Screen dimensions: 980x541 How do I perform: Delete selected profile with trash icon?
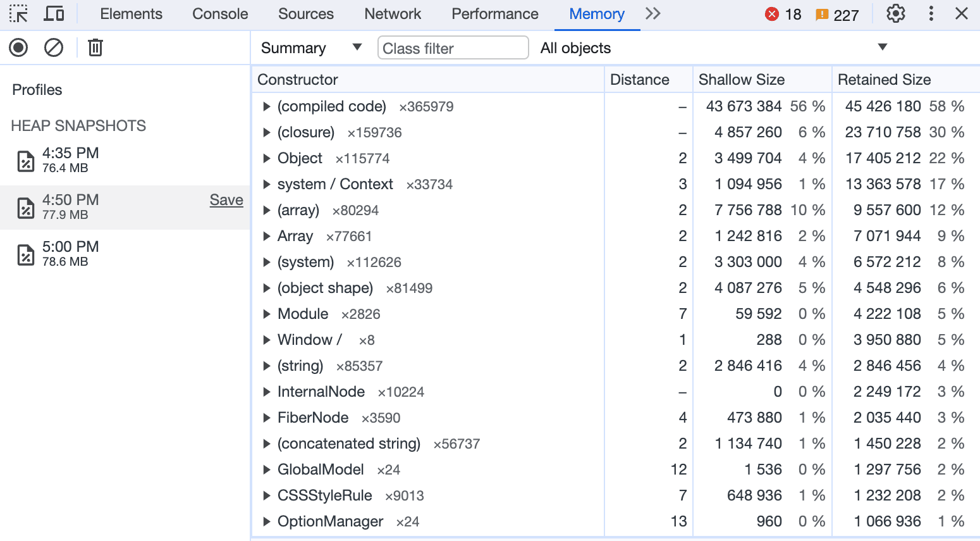pyautogui.click(x=95, y=47)
